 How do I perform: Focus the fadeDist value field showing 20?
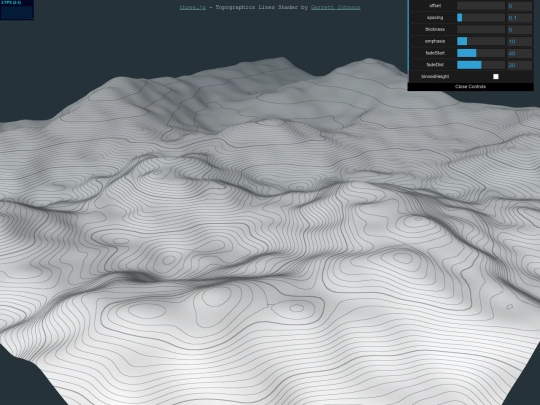(x=519, y=65)
